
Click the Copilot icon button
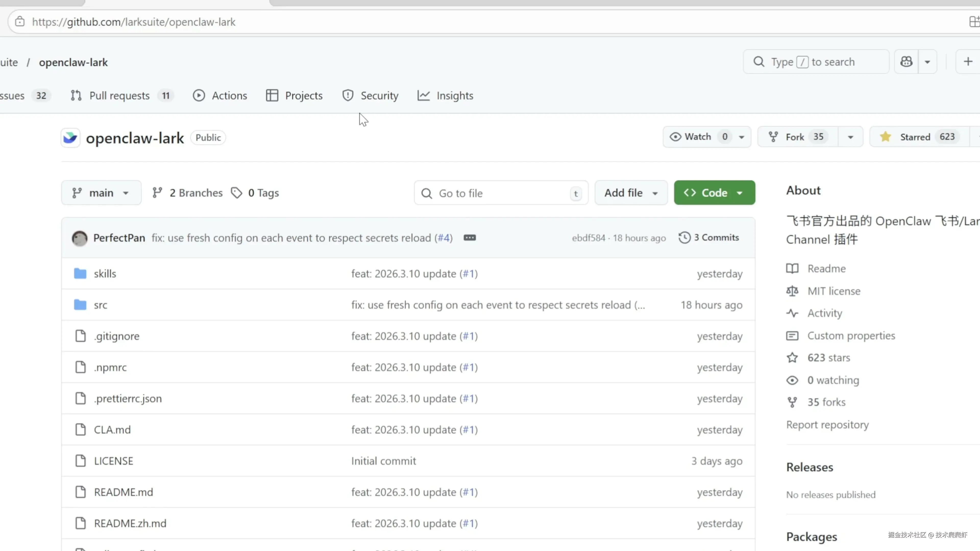906,61
